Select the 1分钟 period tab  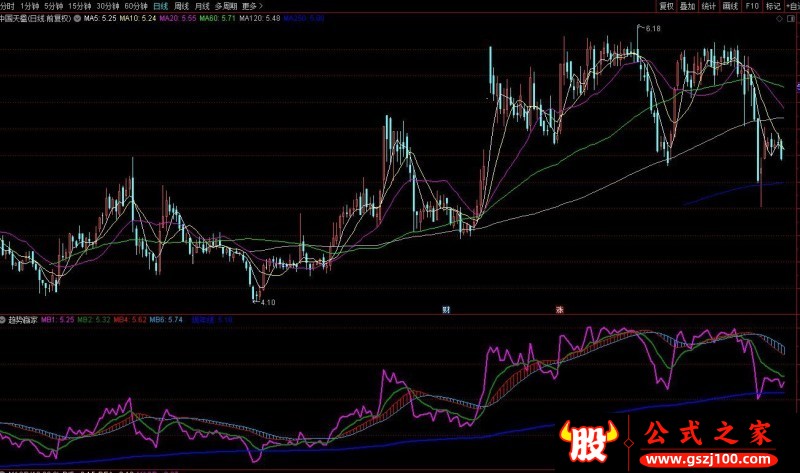pos(30,6)
